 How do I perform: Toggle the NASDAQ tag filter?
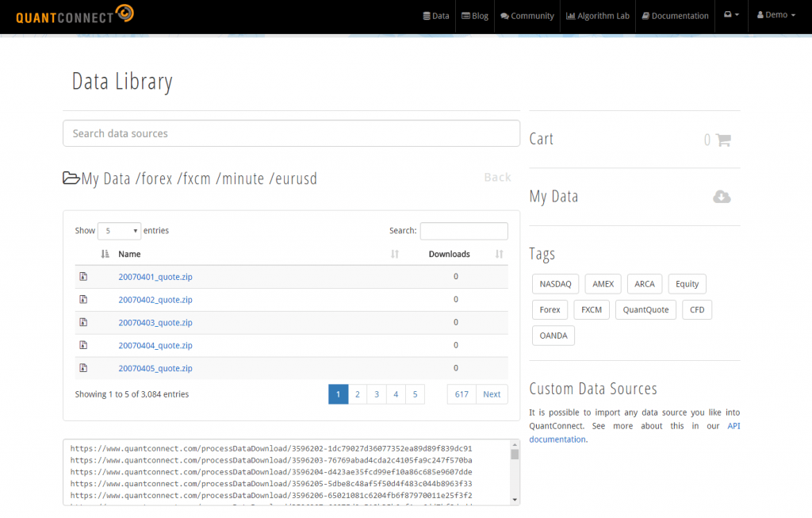tap(555, 283)
